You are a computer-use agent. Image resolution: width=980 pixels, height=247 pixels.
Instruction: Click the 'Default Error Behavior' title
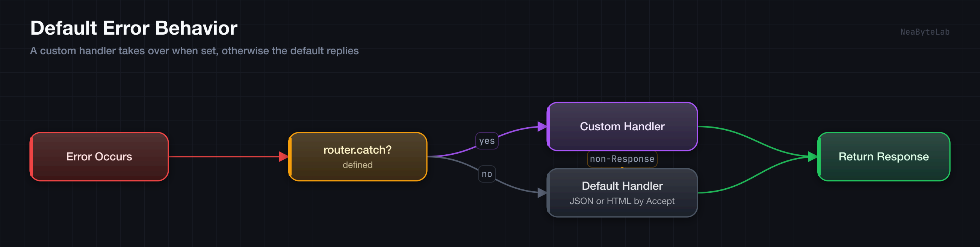tap(134, 28)
